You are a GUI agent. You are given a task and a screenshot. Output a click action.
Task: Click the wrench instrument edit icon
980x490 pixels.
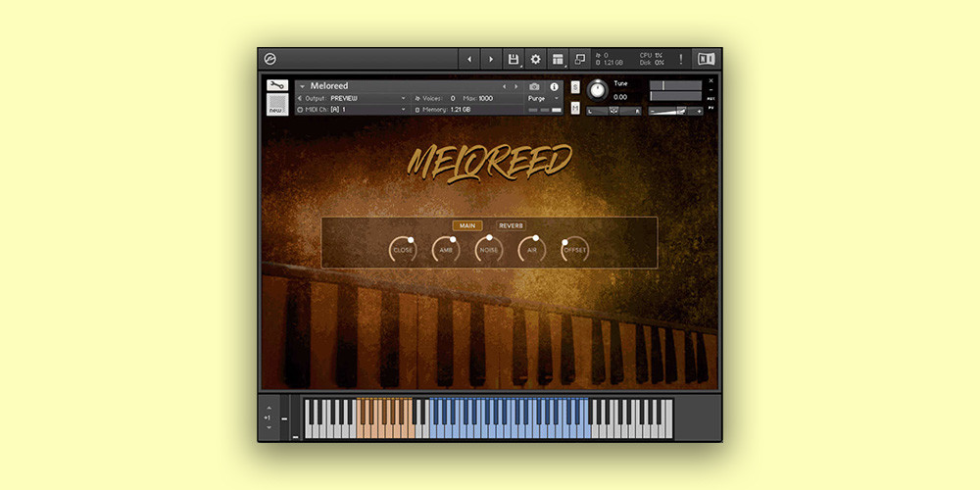277,85
